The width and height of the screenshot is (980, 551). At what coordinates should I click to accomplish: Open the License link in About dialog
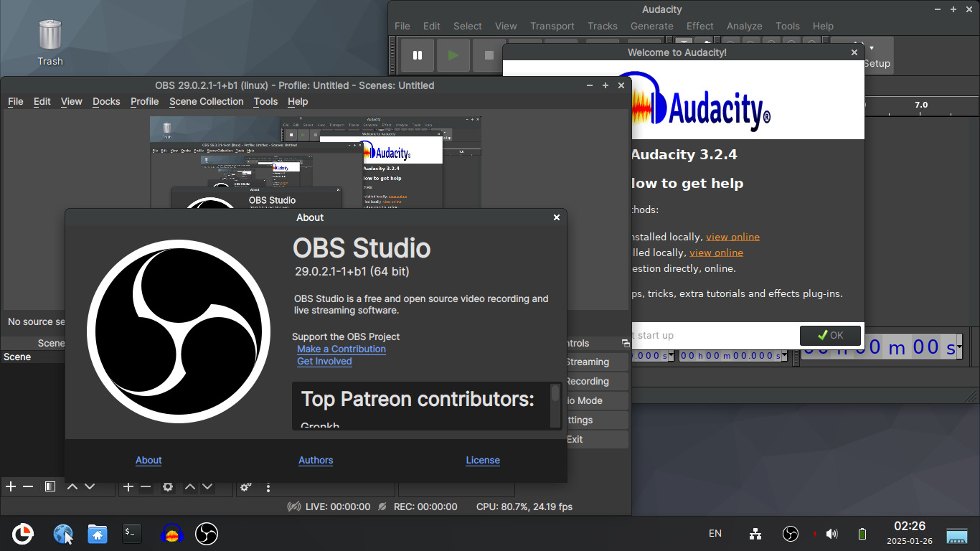coord(483,460)
